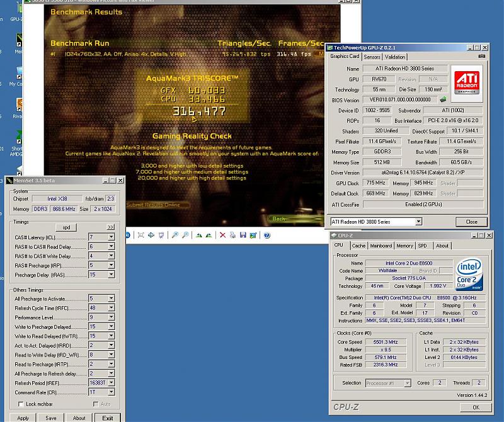This screenshot has height=422, width=504.
Task: Switch to the Validation tab in GPU-Z
Action: pos(395,57)
